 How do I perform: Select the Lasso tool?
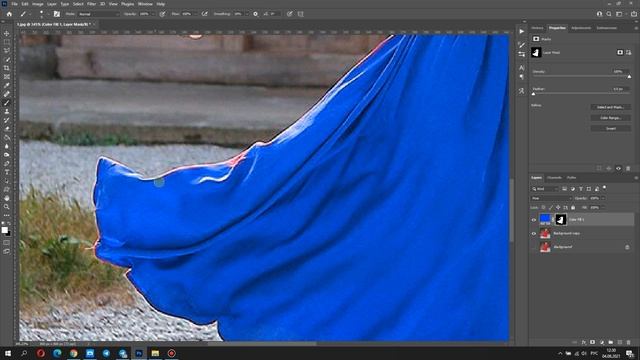pyautogui.click(x=7, y=51)
